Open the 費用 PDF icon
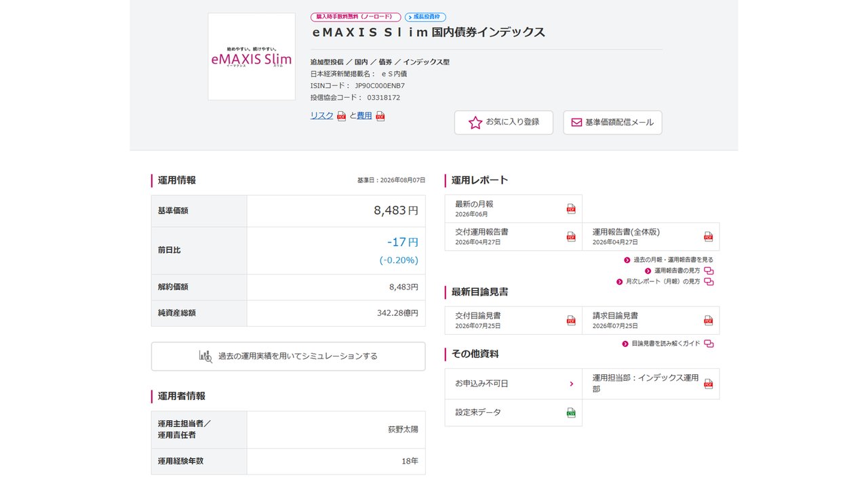868x488 pixels. 380,116
